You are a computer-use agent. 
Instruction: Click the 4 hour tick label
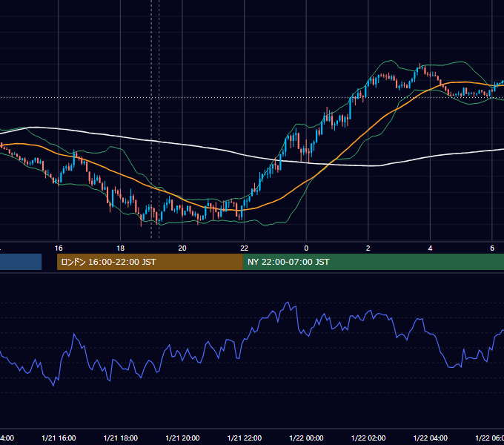pos(430,248)
